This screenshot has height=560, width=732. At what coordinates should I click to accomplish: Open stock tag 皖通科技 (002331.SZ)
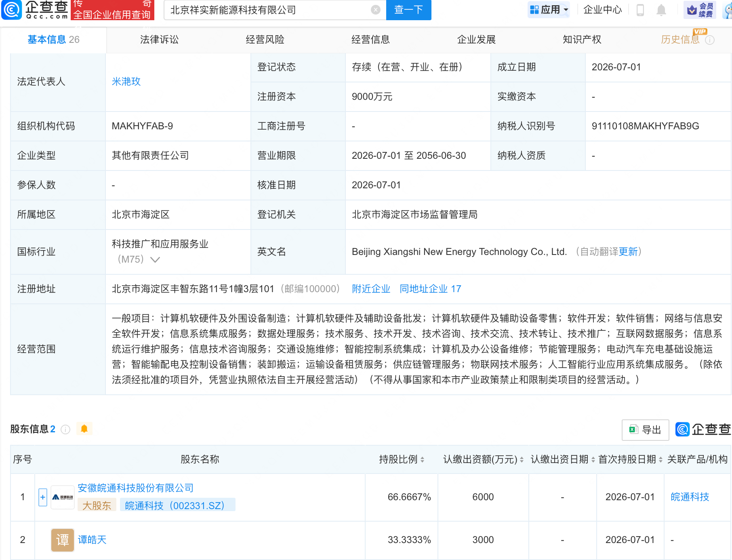click(177, 505)
